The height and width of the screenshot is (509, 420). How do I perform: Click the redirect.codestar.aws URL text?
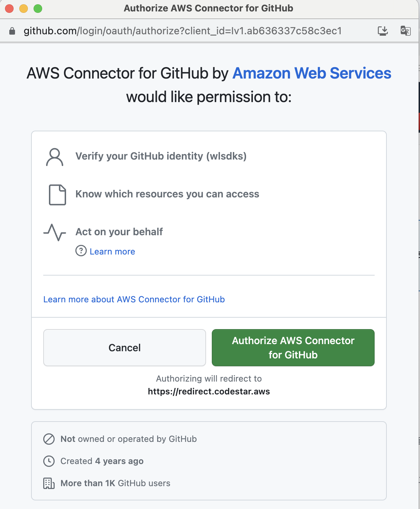pos(209,391)
